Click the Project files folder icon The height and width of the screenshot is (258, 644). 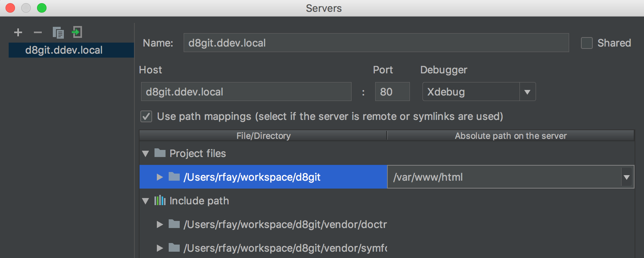click(x=160, y=153)
